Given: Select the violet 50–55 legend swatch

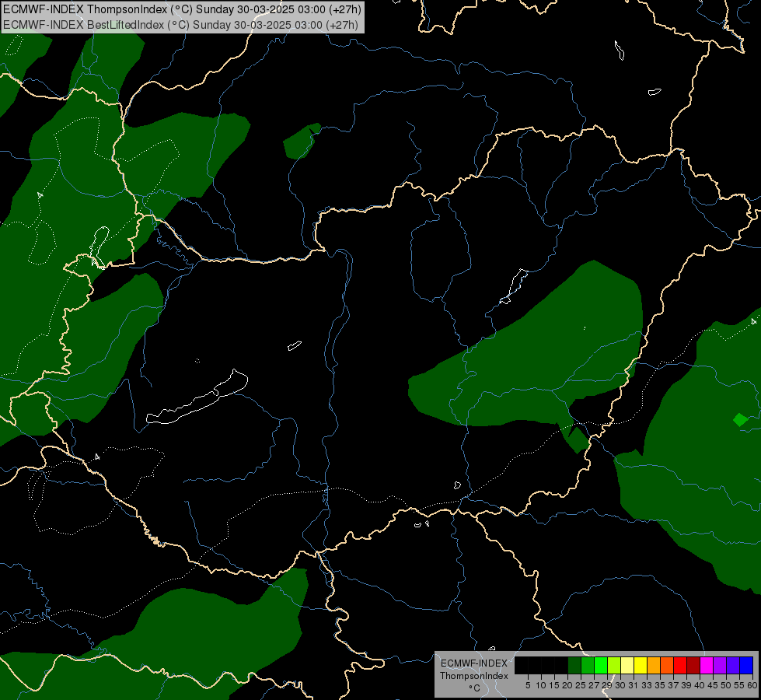Looking at the screenshot, I should tap(733, 665).
